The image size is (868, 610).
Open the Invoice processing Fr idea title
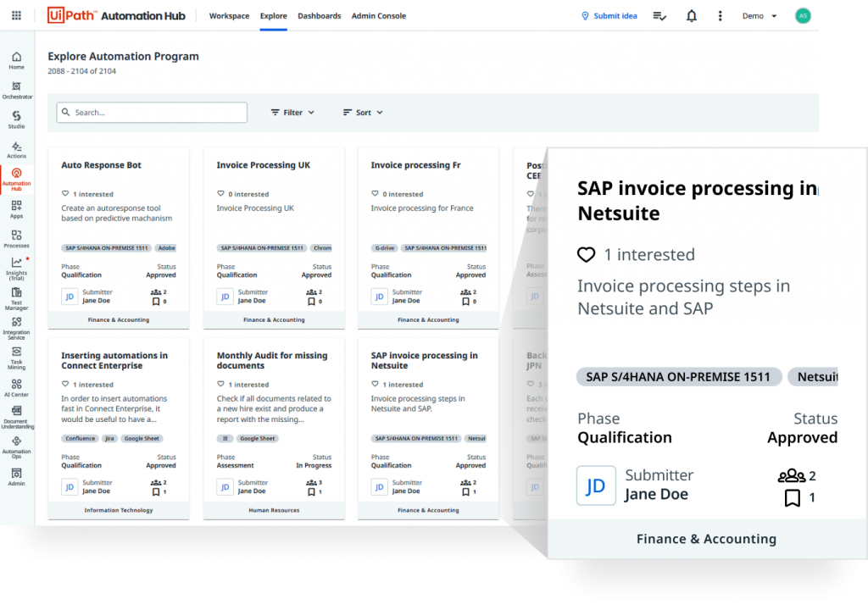(415, 165)
